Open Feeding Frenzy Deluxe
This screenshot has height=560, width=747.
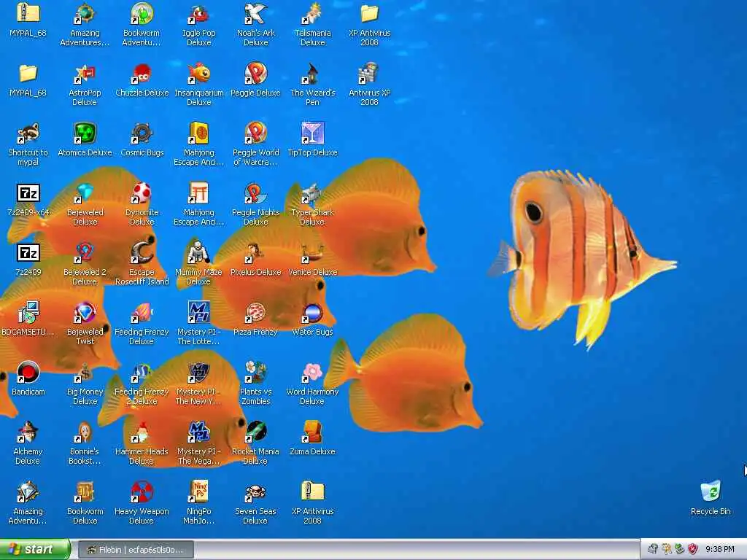point(142,324)
